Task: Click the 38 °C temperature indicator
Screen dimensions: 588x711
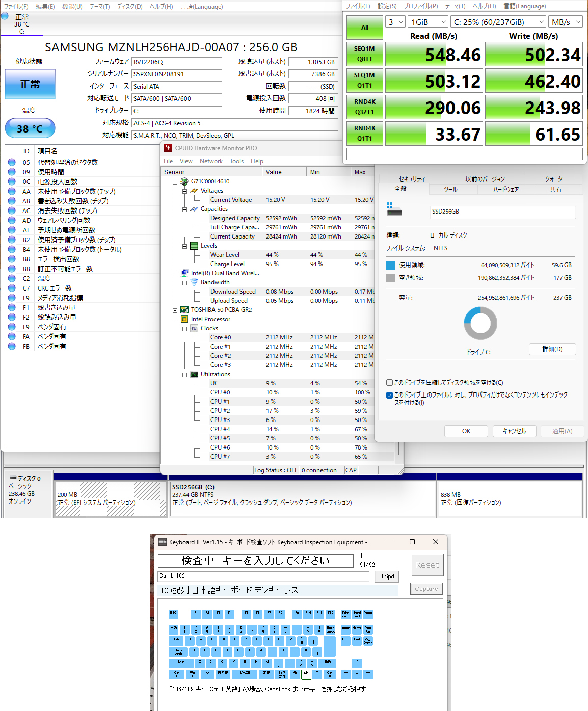Action: tap(30, 128)
